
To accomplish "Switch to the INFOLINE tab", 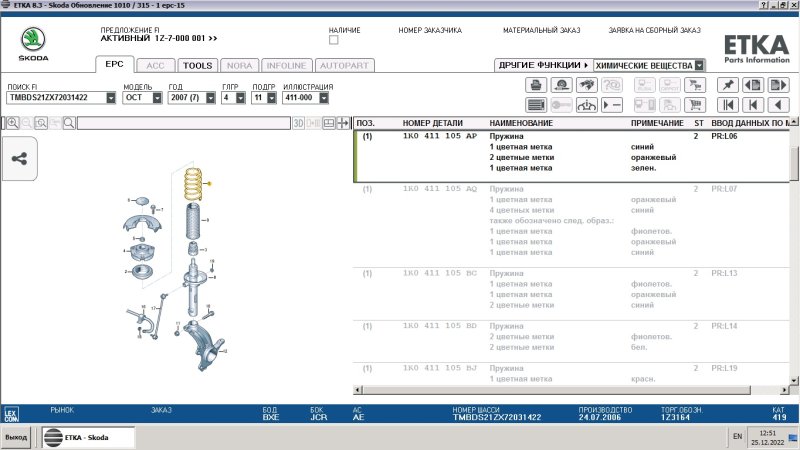I will coord(286,66).
